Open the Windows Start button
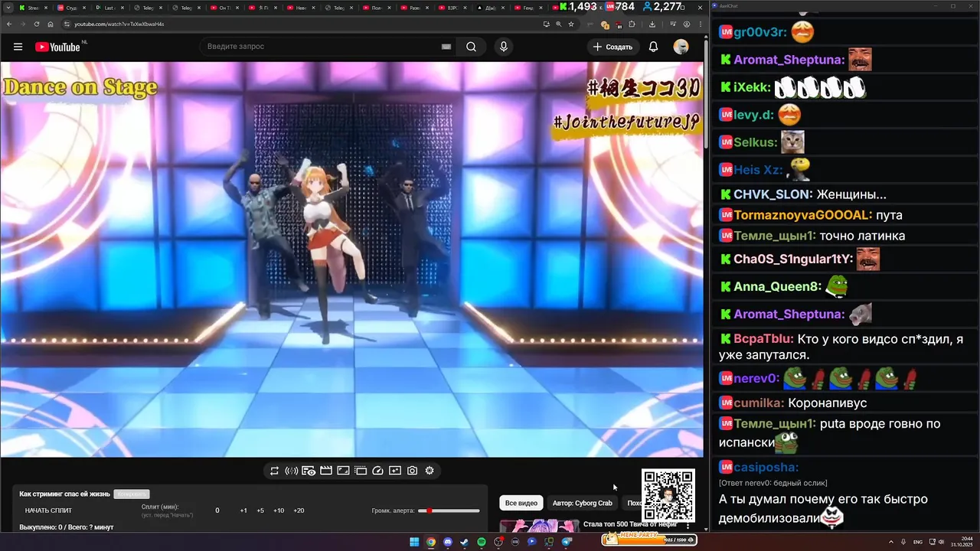980x551 pixels. tap(414, 542)
